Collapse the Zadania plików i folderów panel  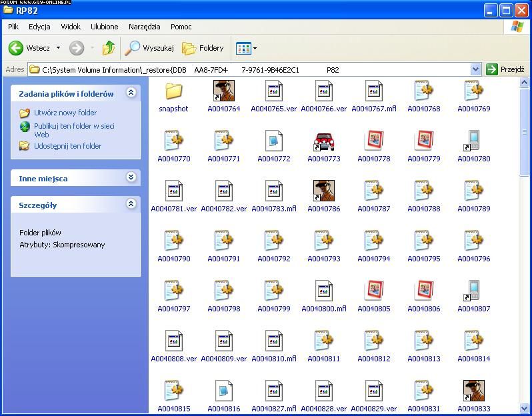click(x=131, y=93)
